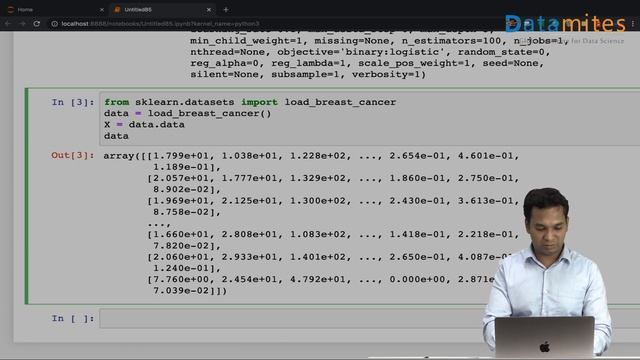Click the value 4.792e+01 in output
This screenshot has width=640, height=360.
click(318, 280)
